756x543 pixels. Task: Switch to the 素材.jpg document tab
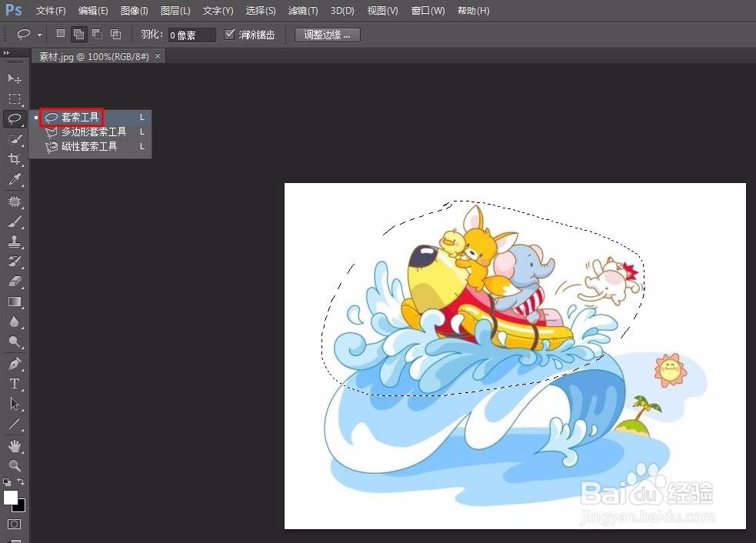pyautogui.click(x=94, y=56)
